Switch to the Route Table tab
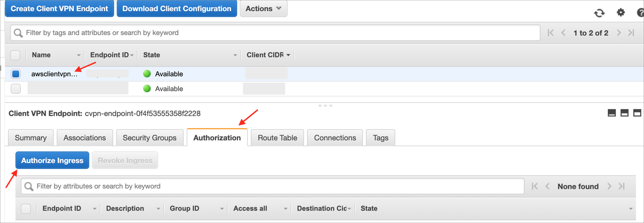Image resolution: width=644 pixels, height=223 pixels. pos(277,138)
